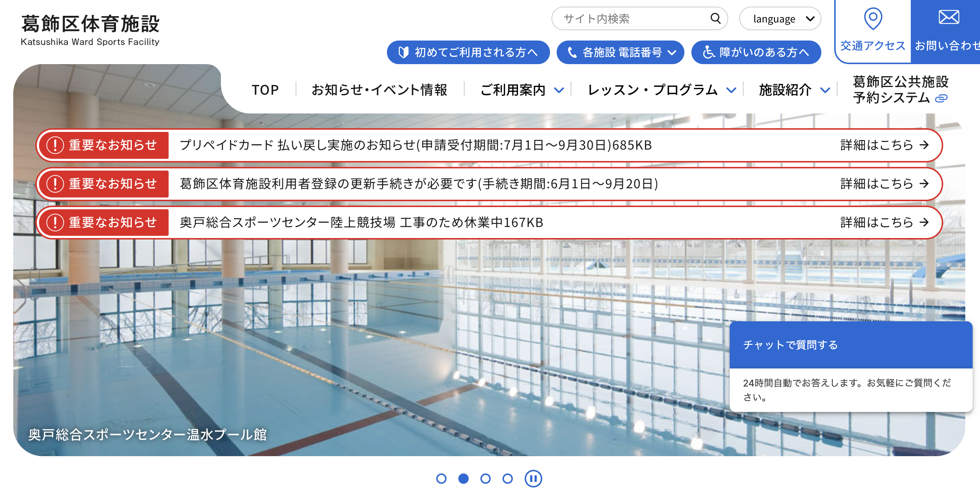Open the チャットで質問する chat header
Screen dimensions: 980x493
coord(851,345)
